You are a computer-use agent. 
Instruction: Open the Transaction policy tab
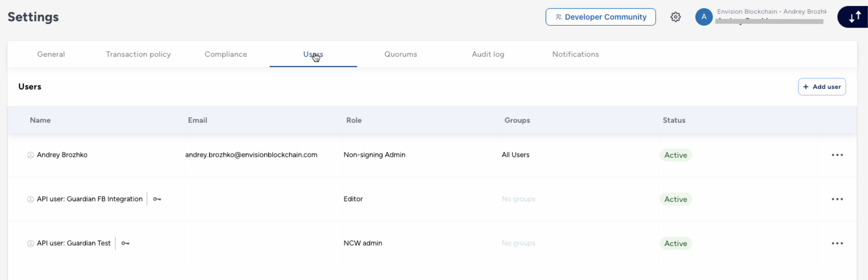pyautogui.click(x=138, y=54)
